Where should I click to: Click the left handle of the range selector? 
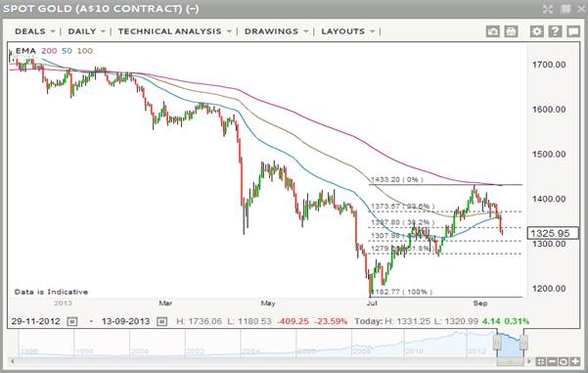click(497, 343)
